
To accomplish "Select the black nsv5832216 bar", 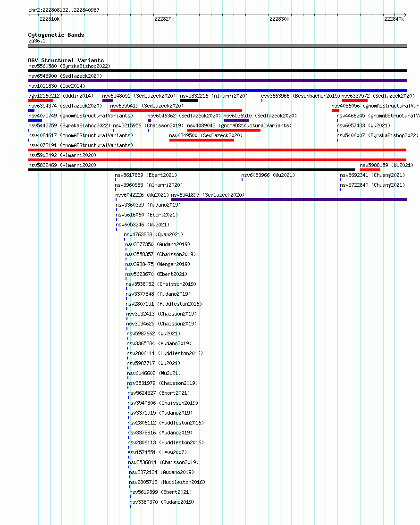I will 189,100.
